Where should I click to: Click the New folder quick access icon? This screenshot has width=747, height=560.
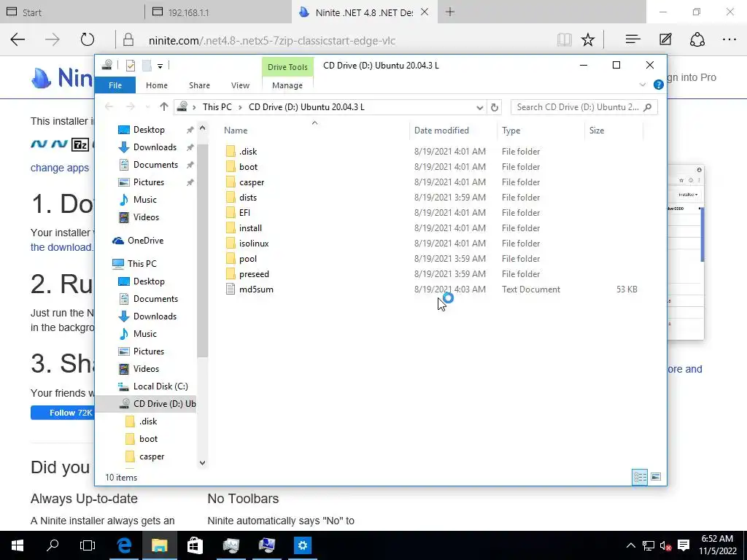[147, 66]
